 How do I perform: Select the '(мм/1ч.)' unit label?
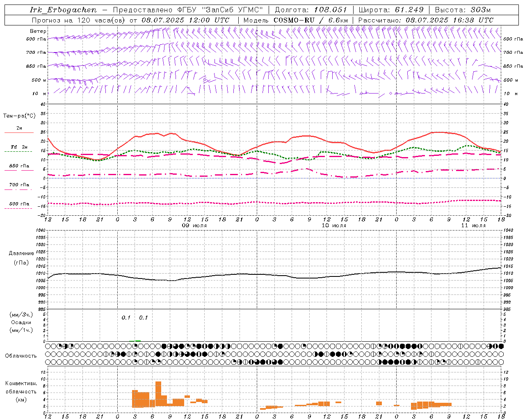pyautogui.click(x=21, y=330)
